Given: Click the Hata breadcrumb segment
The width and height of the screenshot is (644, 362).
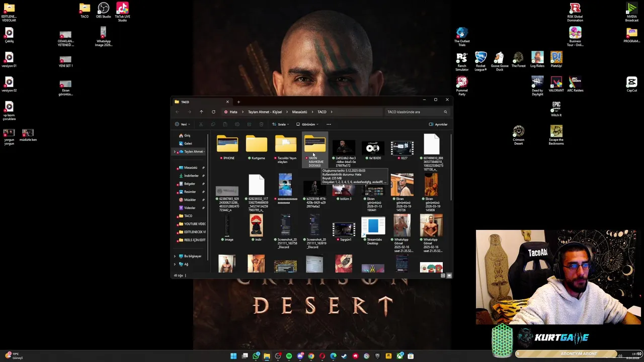Looking at the screenshot, I should tap(233, 112).
